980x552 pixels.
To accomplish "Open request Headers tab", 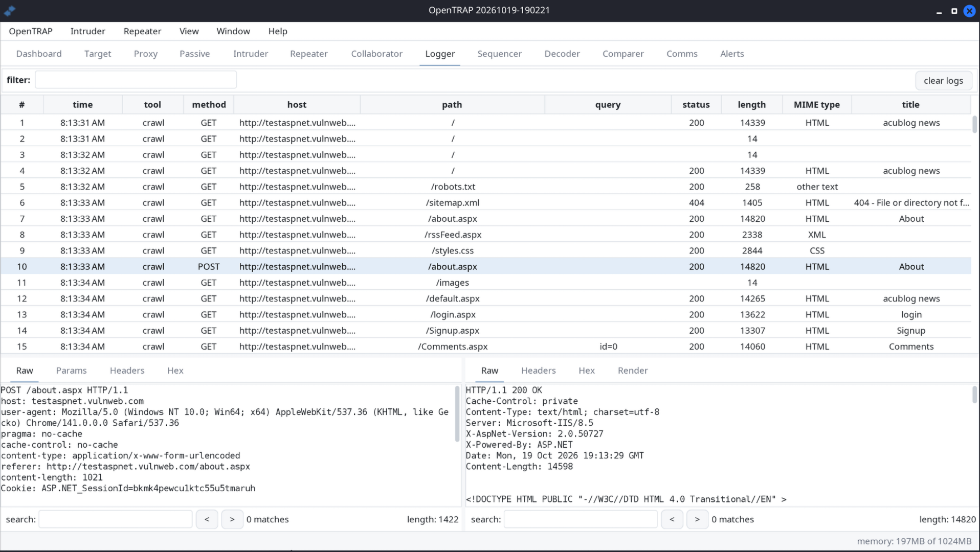I will (127, 371).
